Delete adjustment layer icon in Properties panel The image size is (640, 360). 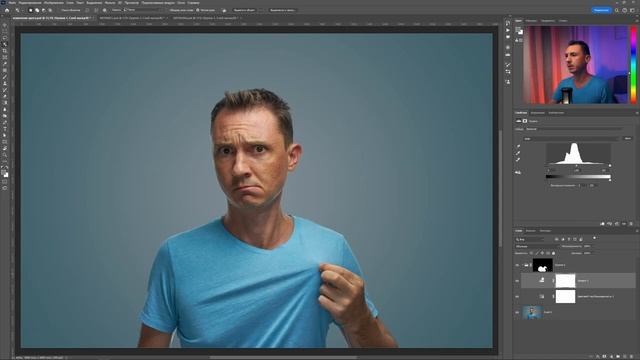click(631, 224)
